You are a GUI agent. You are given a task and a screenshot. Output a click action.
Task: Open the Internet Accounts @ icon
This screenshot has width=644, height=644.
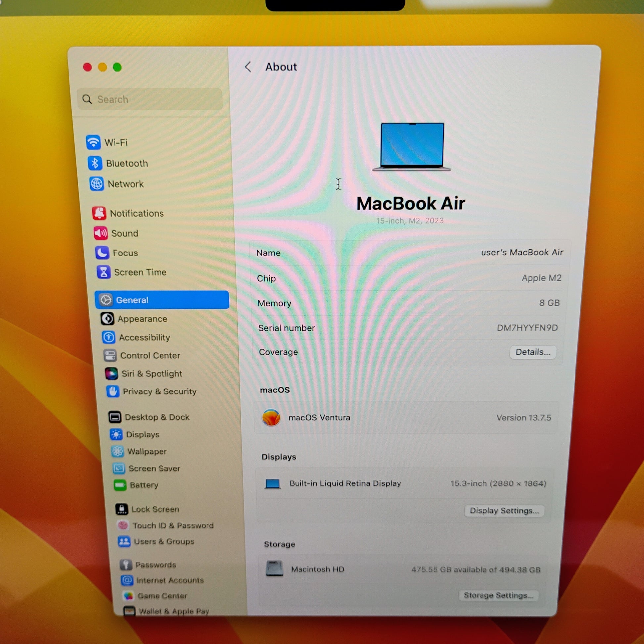pos(127,580)
